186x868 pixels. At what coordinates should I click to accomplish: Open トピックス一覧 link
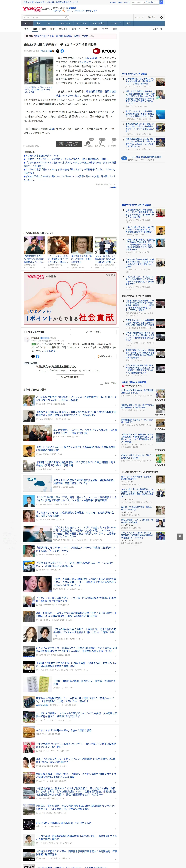(155, 29)
